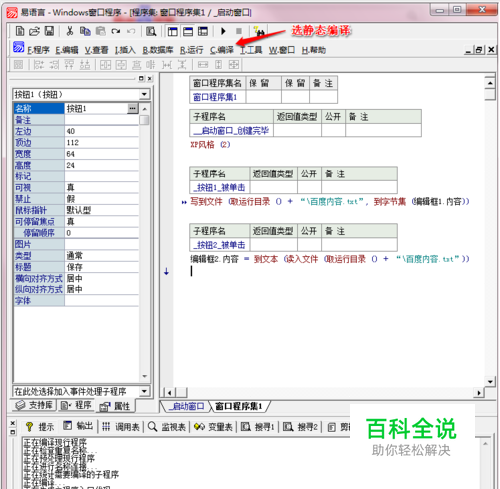The image size is (500, 489).
Task: Switch to the _启动窗口 editor tab
Action: coord(186,406)
